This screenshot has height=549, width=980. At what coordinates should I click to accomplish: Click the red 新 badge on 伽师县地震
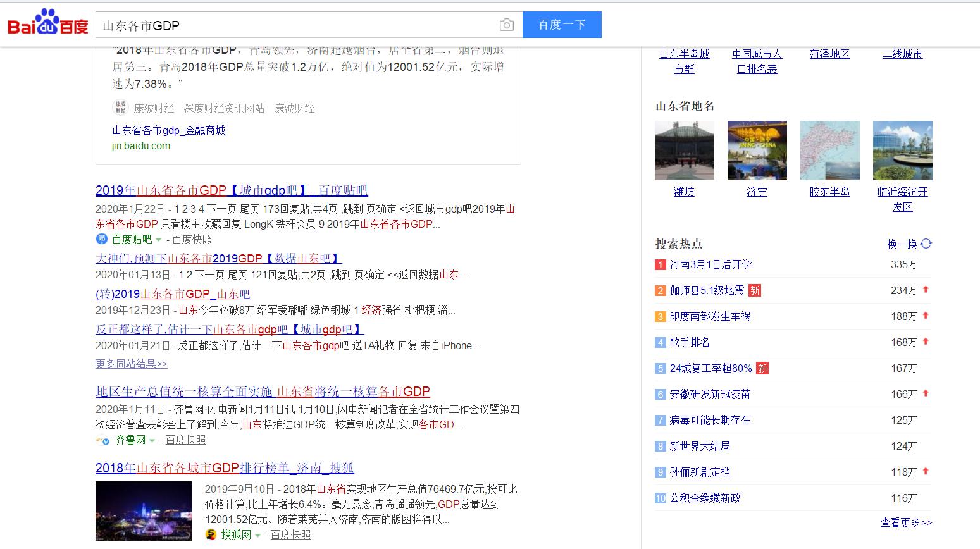tap(754, 290)
